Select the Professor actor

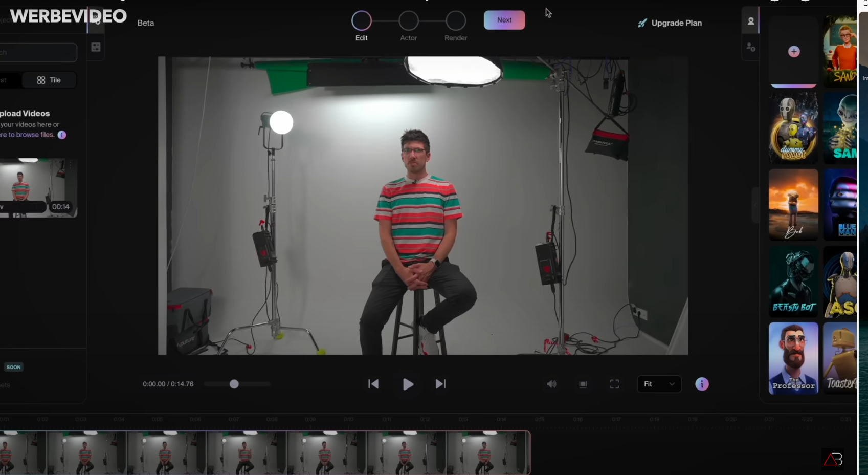793,358
